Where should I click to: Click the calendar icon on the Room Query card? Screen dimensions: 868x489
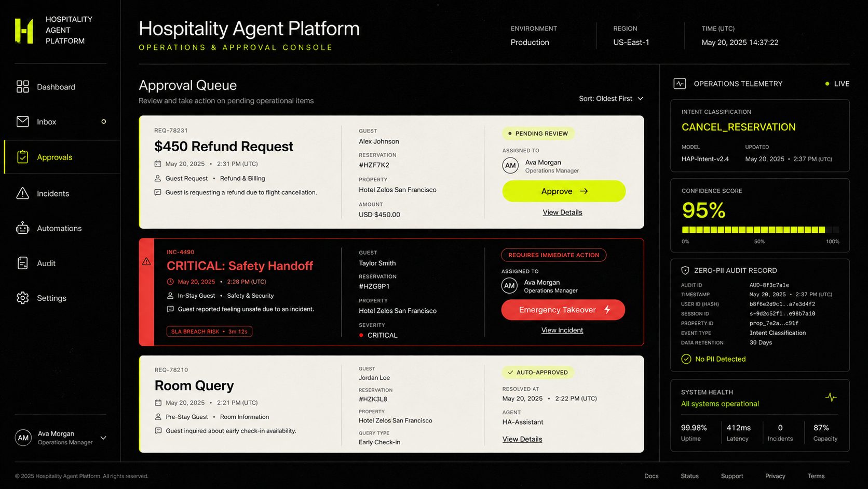158,403
